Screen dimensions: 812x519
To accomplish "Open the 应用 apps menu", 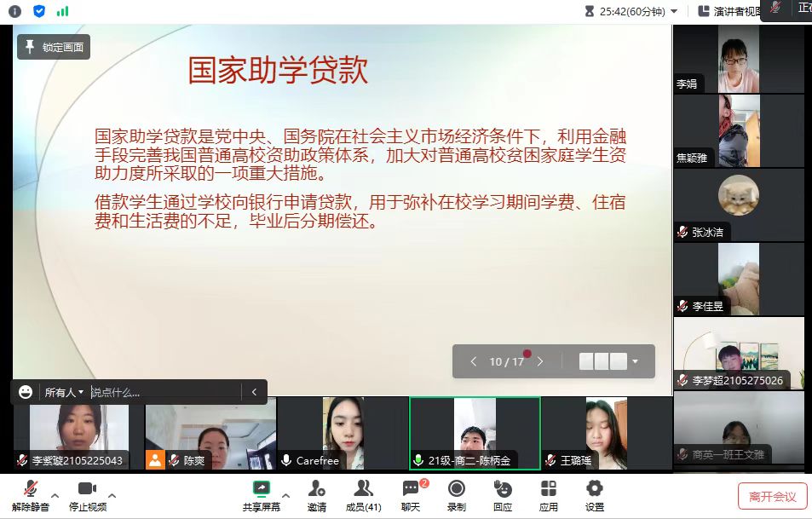I will point(548,494).
